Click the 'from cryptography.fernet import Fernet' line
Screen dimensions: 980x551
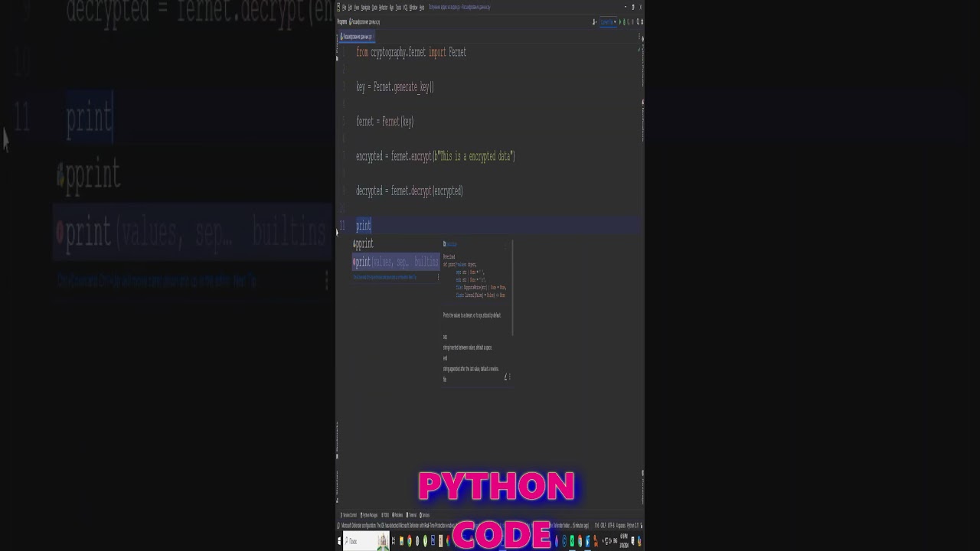[x=411, y=52]
